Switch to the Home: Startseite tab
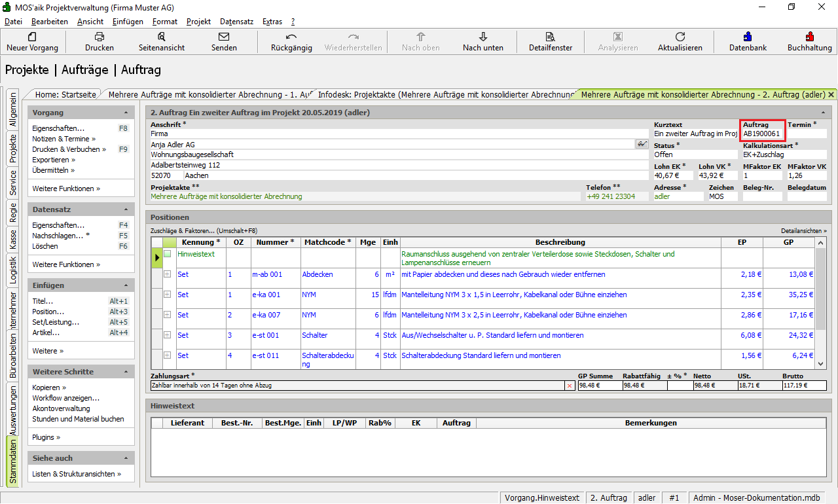 65,94
